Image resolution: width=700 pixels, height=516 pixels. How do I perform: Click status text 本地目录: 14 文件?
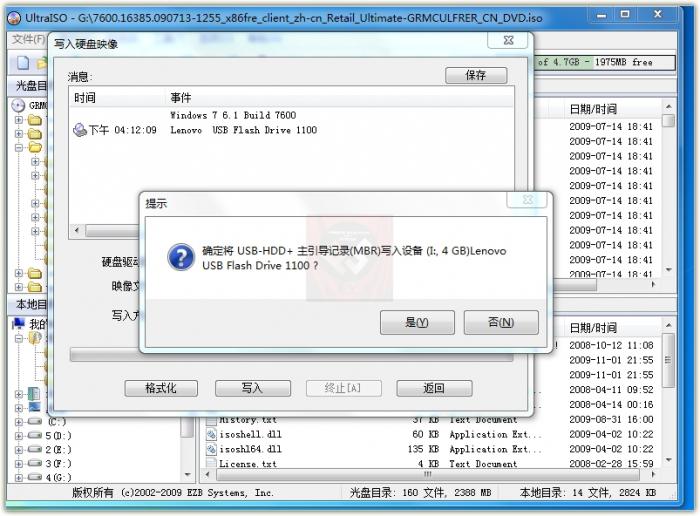pos(565,493)
